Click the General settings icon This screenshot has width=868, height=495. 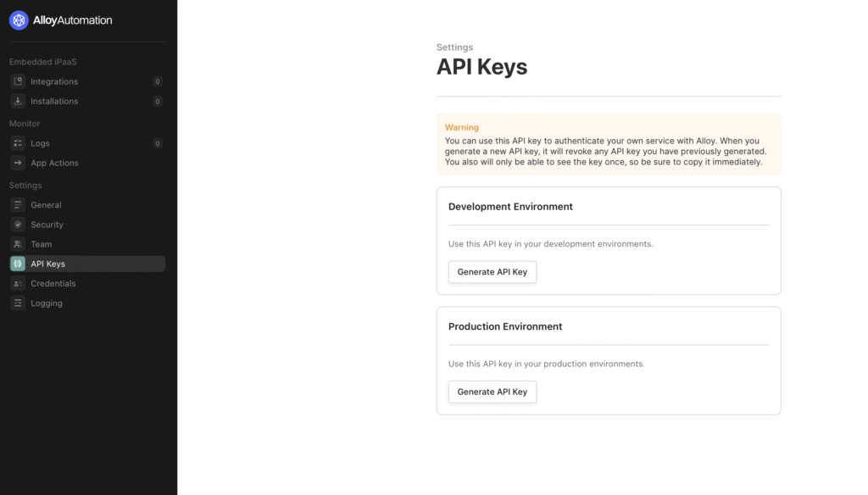[18, 205]
